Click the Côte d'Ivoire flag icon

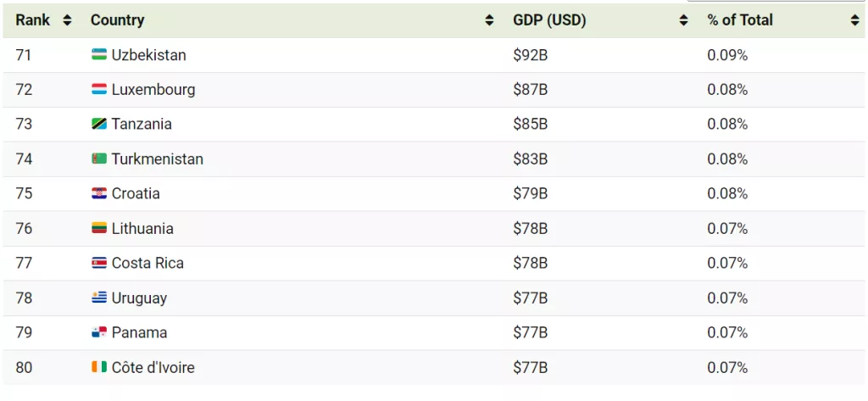[x=99, y=368]
